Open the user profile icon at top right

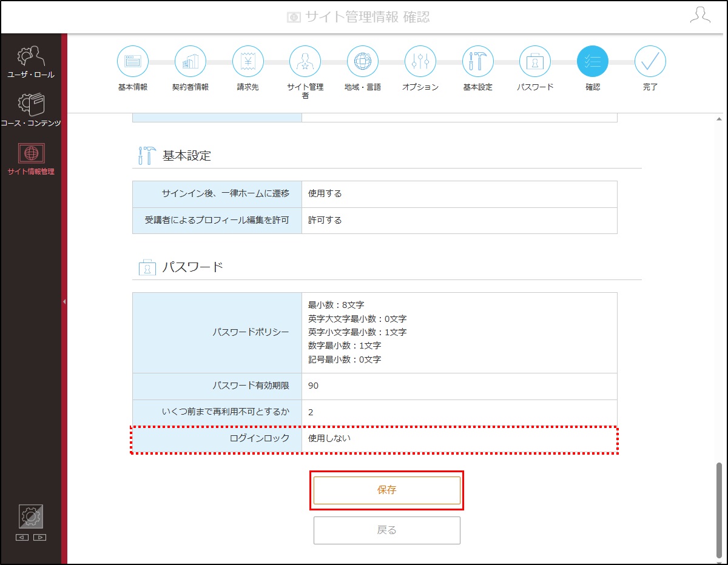click(700, 16)
